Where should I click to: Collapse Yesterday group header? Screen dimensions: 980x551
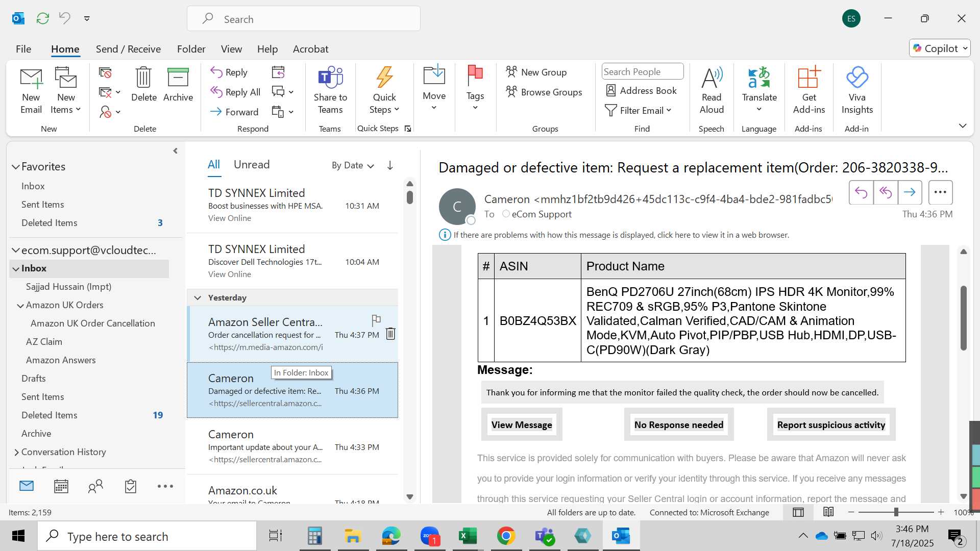tap(198, 297)
